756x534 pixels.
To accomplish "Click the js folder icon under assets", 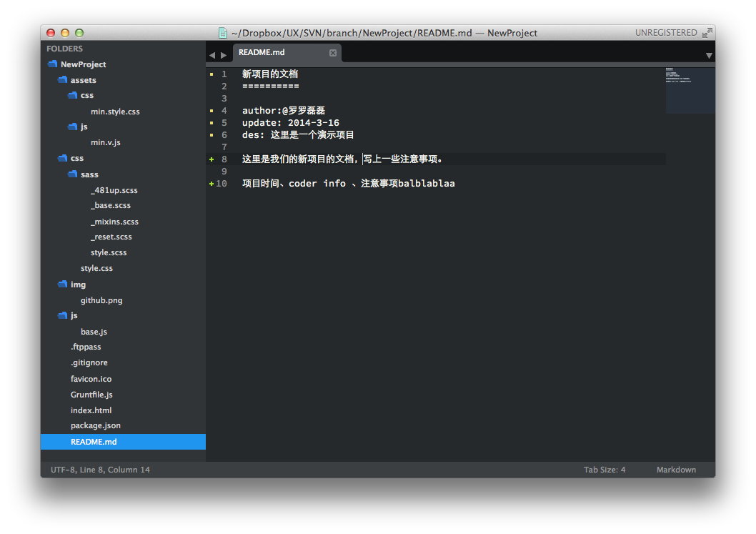I will pos(72,127).
